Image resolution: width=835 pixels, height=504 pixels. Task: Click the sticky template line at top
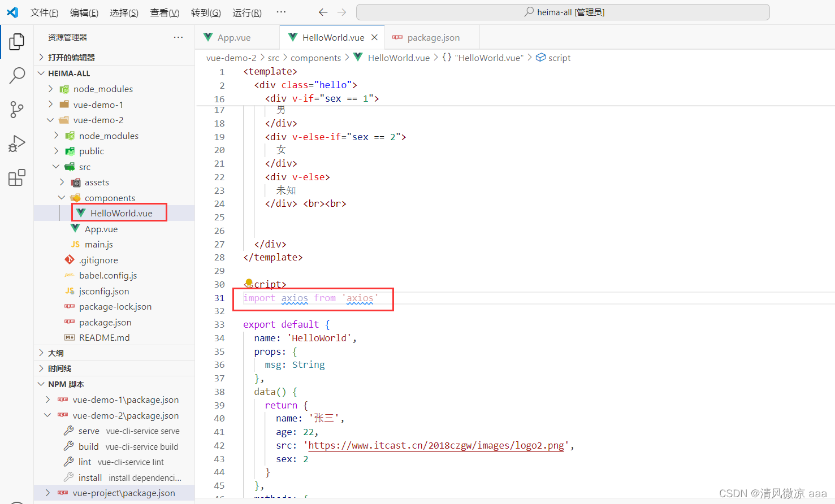pyautogui.click(x=270, y=71)
